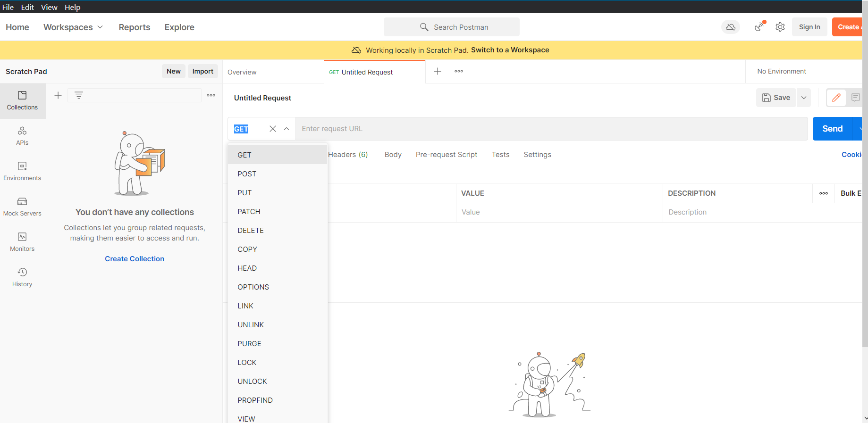Open the Edit menu
This screenshot has width=868, height=423.
pyautogui.click(x=27, y=7)
